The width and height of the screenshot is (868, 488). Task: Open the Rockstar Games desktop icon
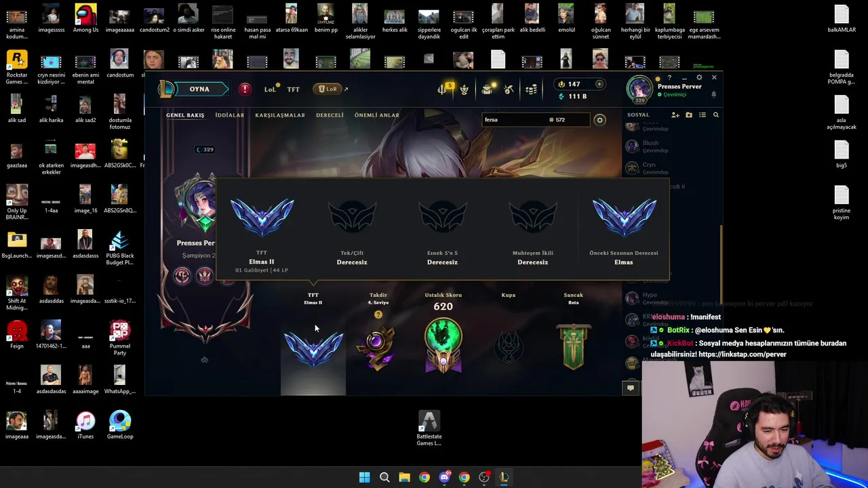click(17, 67)
